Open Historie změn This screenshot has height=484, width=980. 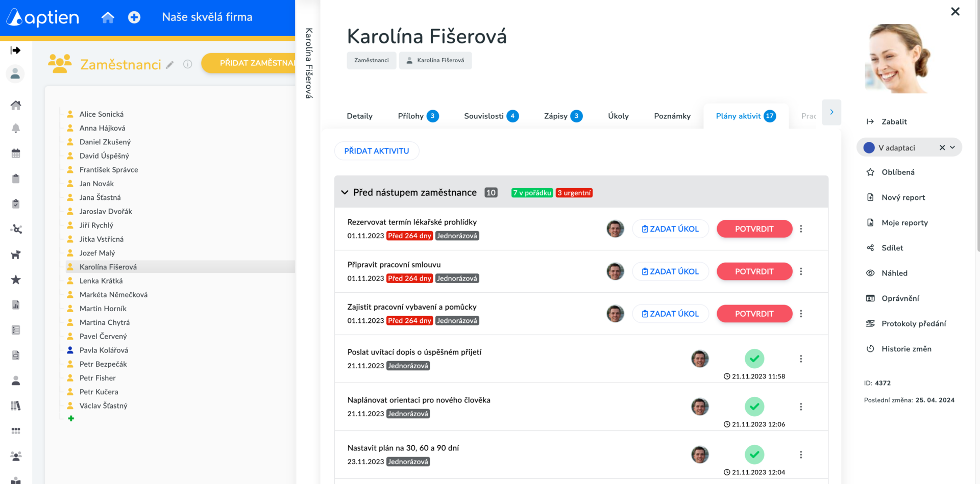(899, 349)
